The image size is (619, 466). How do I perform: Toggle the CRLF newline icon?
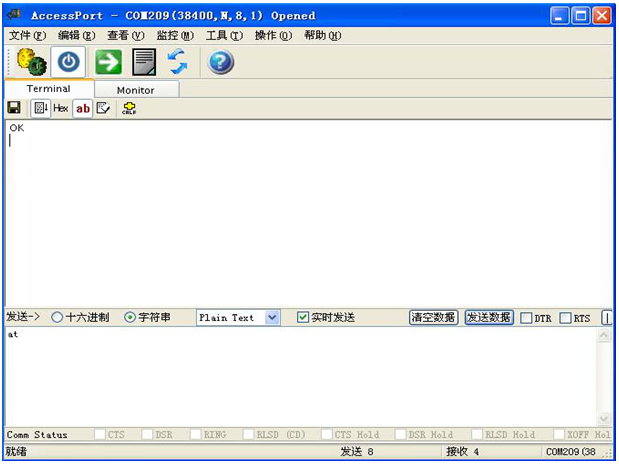pyautogui.click(x=129, y=108)
